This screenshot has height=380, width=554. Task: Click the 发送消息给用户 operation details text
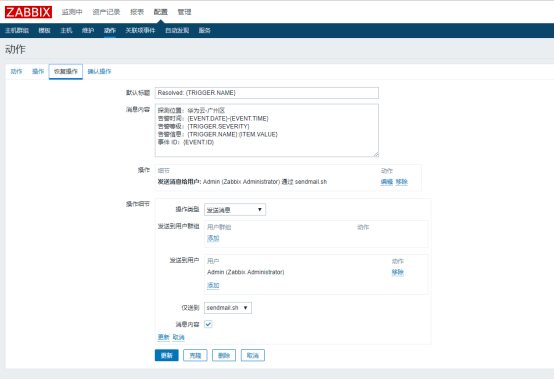(x=242, y=182)
